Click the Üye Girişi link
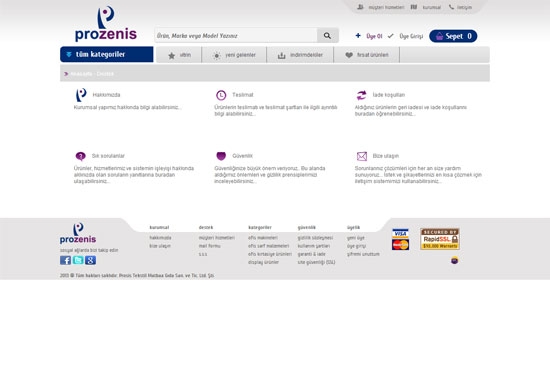 pyautogui.click(x=411, y=36)
